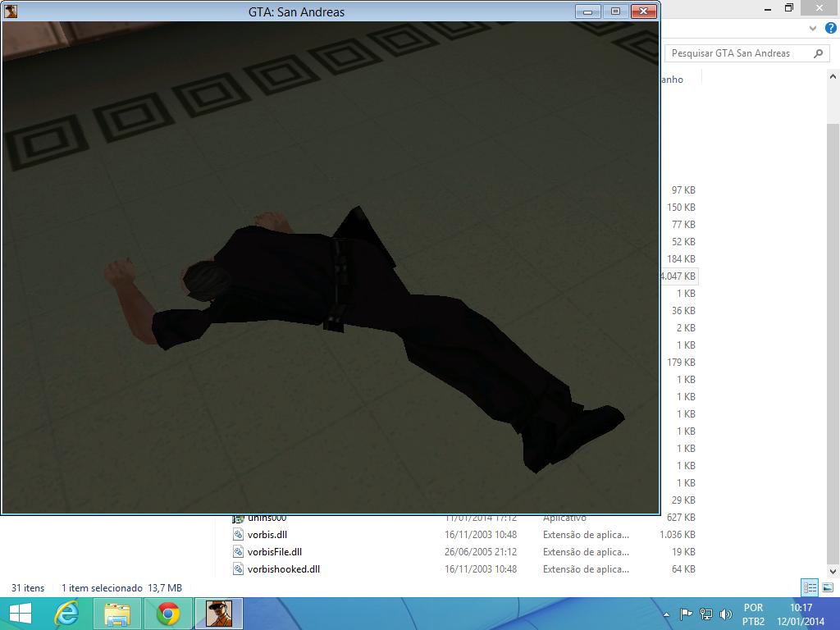Select the vorbisFile.dll file name
The height and width of the screenshot is (630, 840).
pos(275,552)
